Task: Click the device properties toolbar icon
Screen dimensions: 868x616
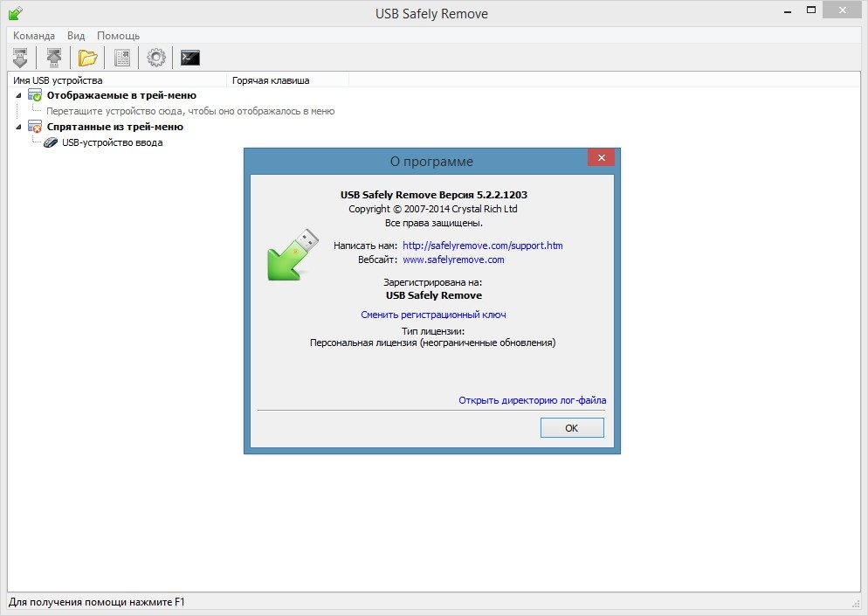Action: click(x=123, y=58)
